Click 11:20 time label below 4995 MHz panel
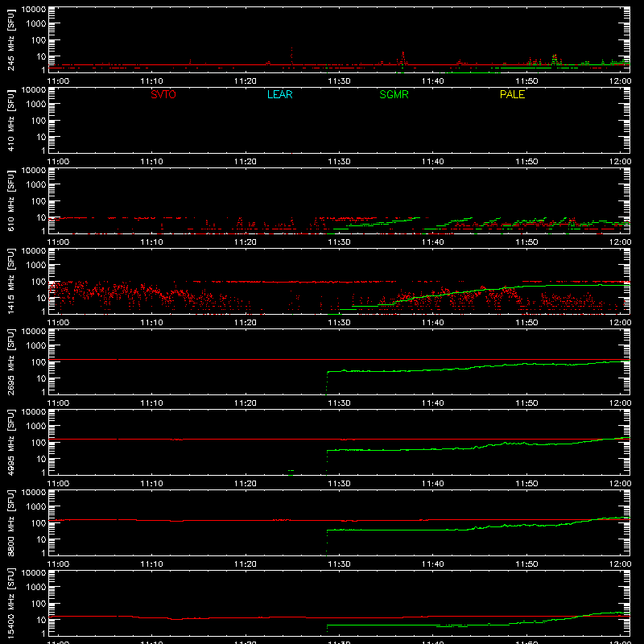The height and width of the screenshot is (644, 644). tap(246, 484)
